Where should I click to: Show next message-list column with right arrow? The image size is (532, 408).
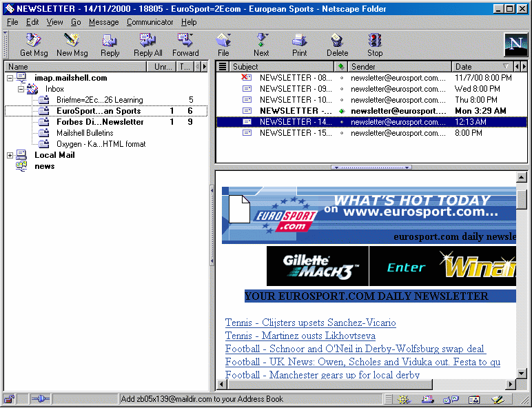pyautogui.click(x=524, y=67)
